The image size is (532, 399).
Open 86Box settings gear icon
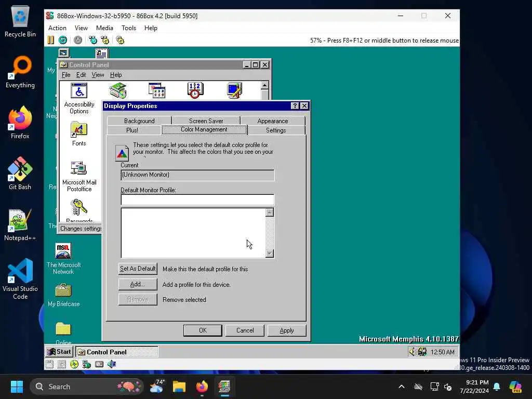(120, 40)
